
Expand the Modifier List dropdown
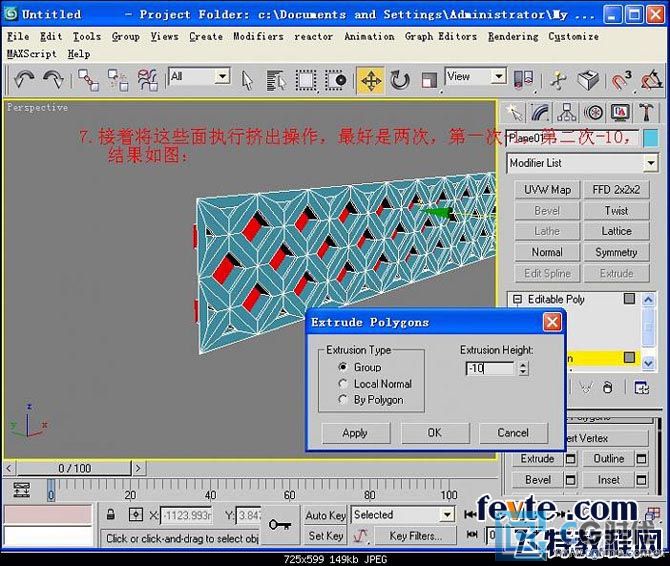[x=650, y=163]
